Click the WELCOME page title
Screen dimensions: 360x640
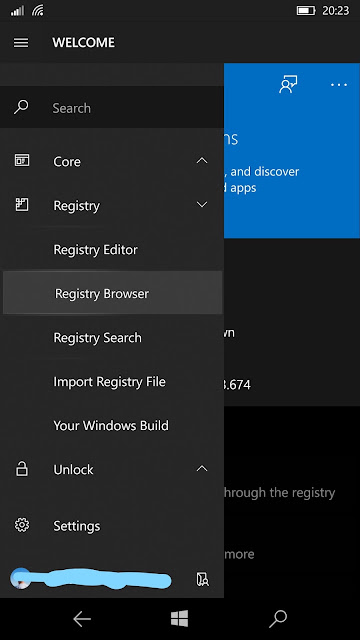[84, 43]
